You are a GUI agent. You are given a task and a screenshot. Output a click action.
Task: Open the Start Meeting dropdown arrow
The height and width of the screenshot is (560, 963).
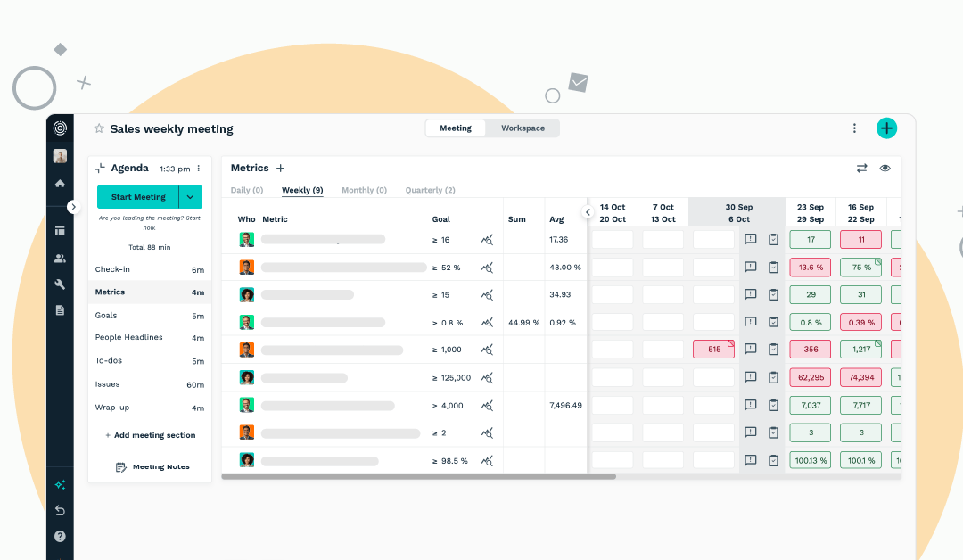coord(191,197)
